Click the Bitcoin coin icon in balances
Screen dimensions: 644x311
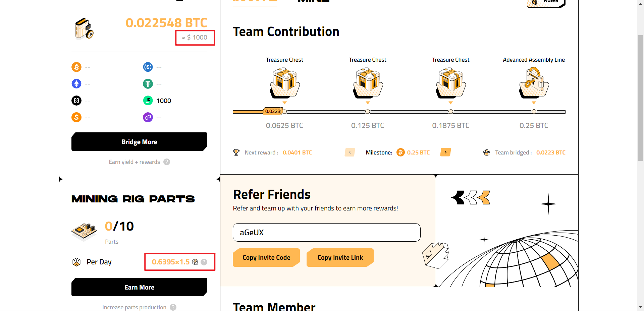tap(76, 67)
